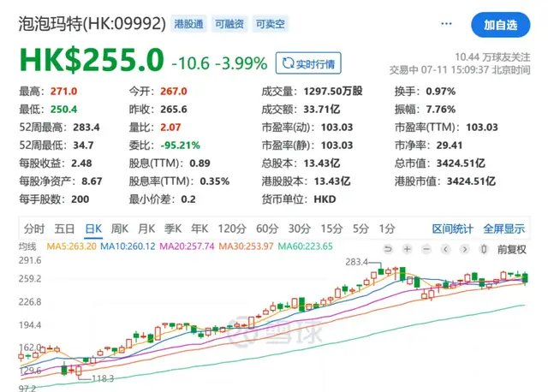The width and height of the screenshot is (548, 392).
Task: Click the 量比 value 2.07
Action: [170, 128]
